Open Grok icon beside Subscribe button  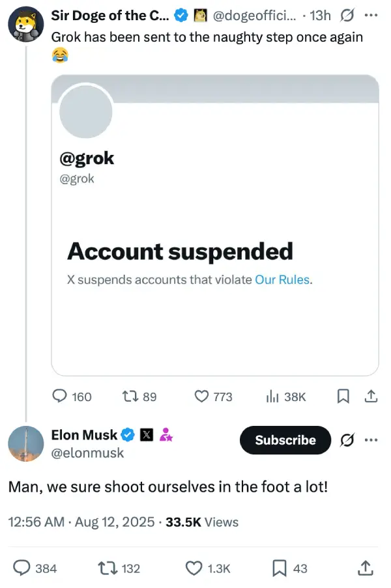click(347, 440)
